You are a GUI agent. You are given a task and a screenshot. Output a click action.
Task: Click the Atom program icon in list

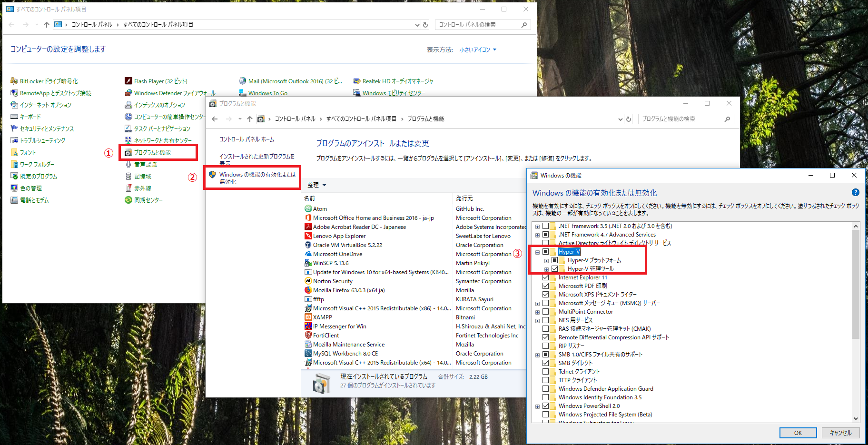click(308, 208)
